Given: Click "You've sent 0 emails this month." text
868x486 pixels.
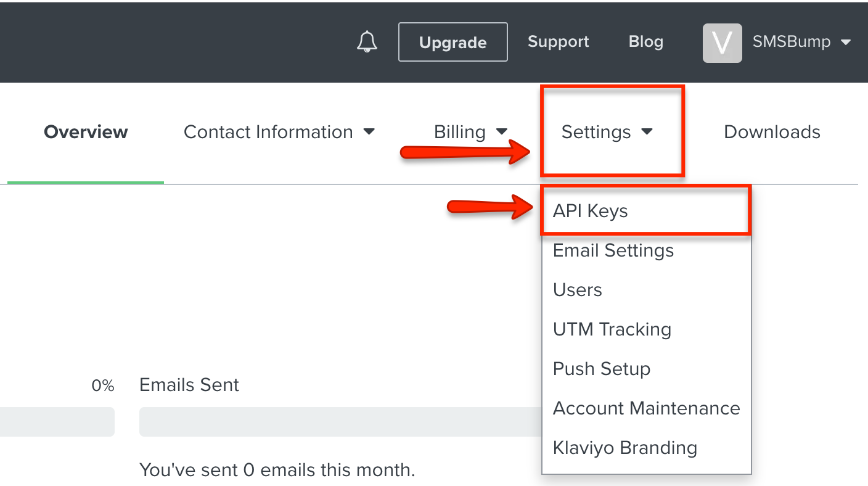Looking at the screenshot, I should tap(277, 471).
